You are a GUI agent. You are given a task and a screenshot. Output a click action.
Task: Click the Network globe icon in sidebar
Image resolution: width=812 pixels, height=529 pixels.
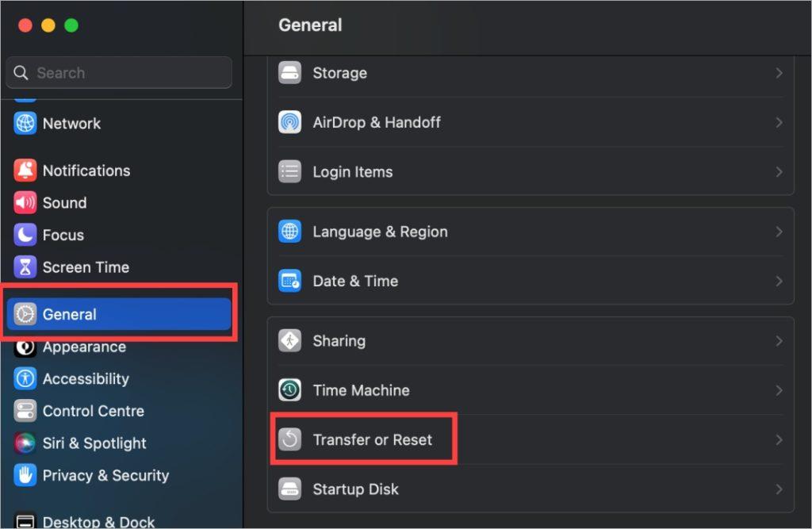point(25,123)
